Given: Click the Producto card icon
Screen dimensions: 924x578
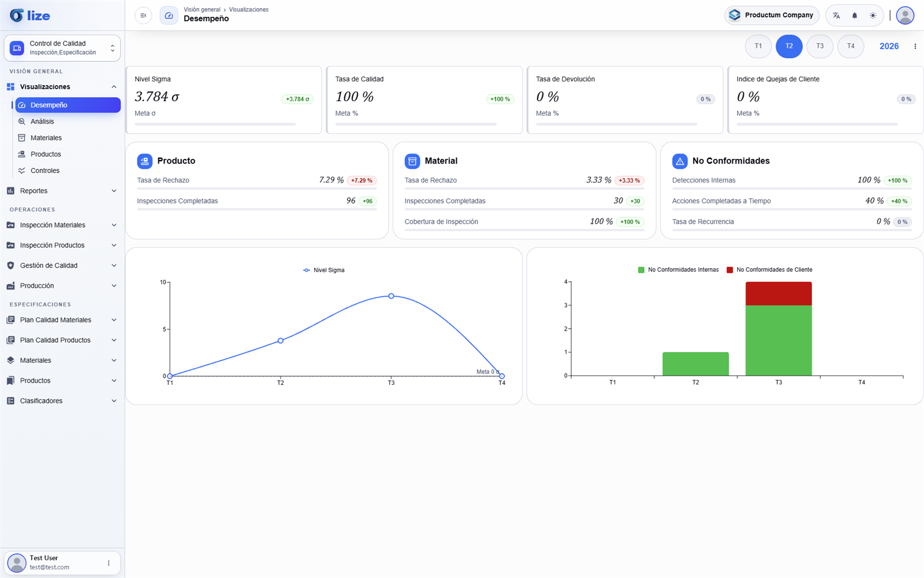Looking at the screenshot, I should (x=144, y=161).
